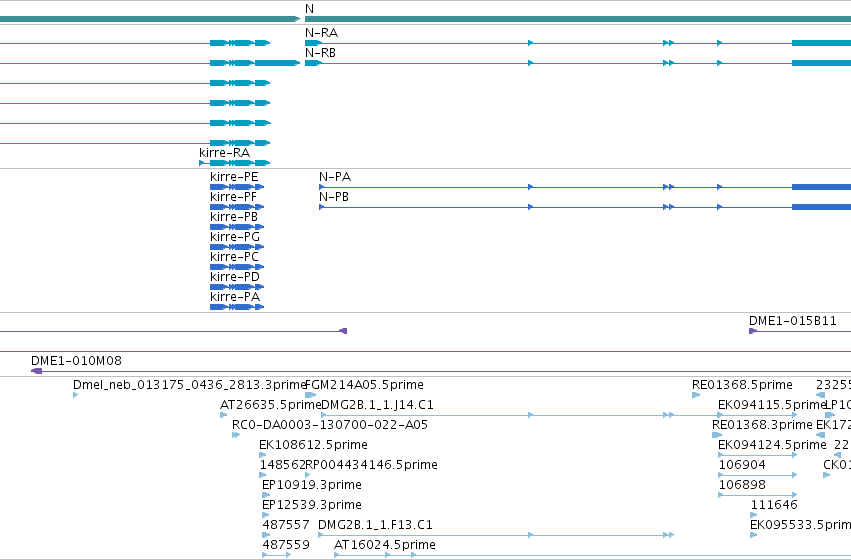This screenshot has width=851, height=560.
Task: Click the N-RA first exon glyph
Action: [313, 43]
